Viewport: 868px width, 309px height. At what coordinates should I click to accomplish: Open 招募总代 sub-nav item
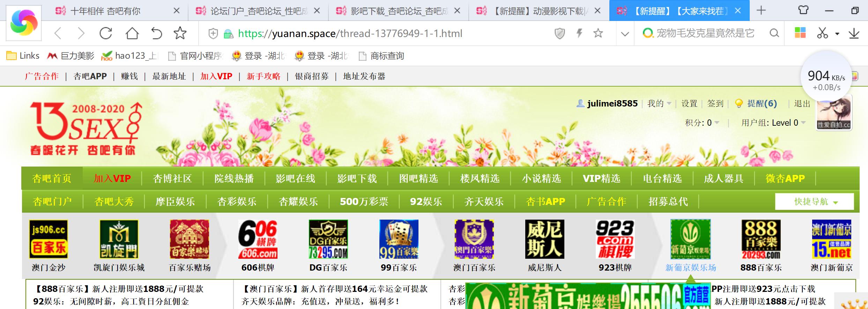pyautogui.click(x=668, y=201)
